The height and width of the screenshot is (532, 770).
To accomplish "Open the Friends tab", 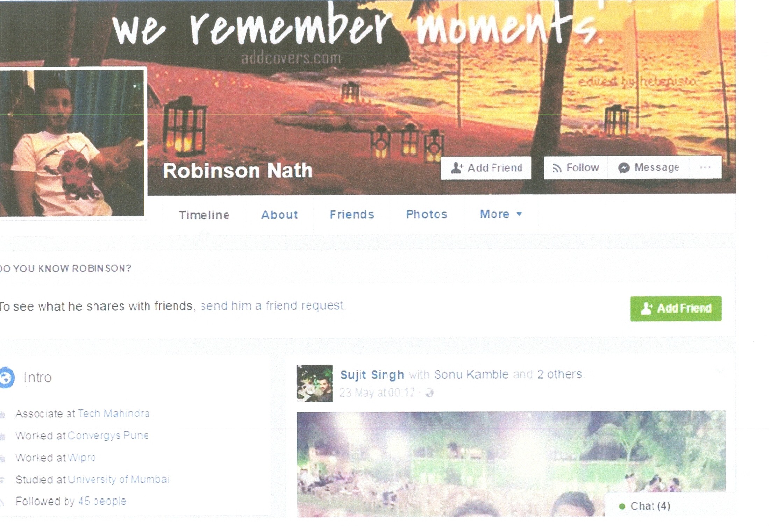I will click(352, 214).
